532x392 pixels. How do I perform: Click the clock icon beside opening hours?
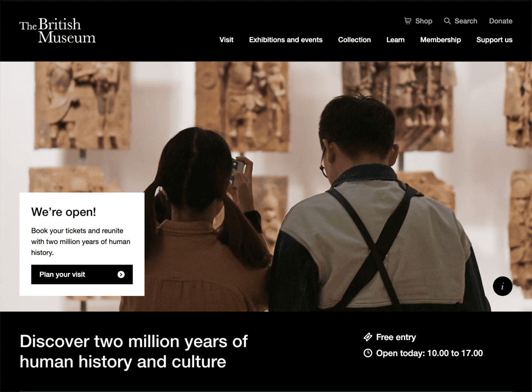point(368,353)
